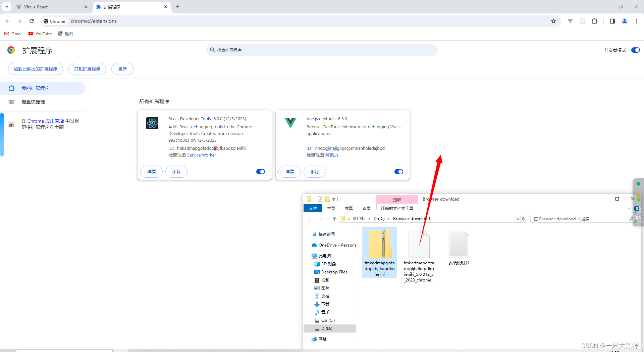This screenshot has height=352, width=644.
Task: Click 移除 for React Developer Tools
Action: pos(176,172)
